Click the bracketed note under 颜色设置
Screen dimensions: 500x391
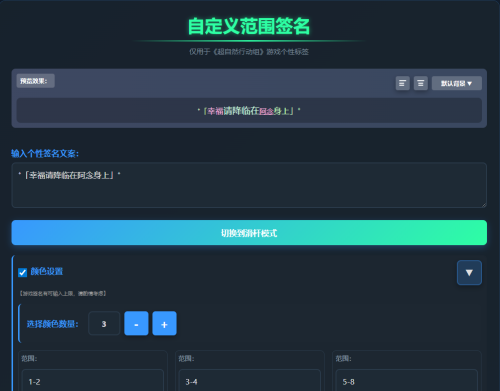pyautogui.click(x=63, y=294)
